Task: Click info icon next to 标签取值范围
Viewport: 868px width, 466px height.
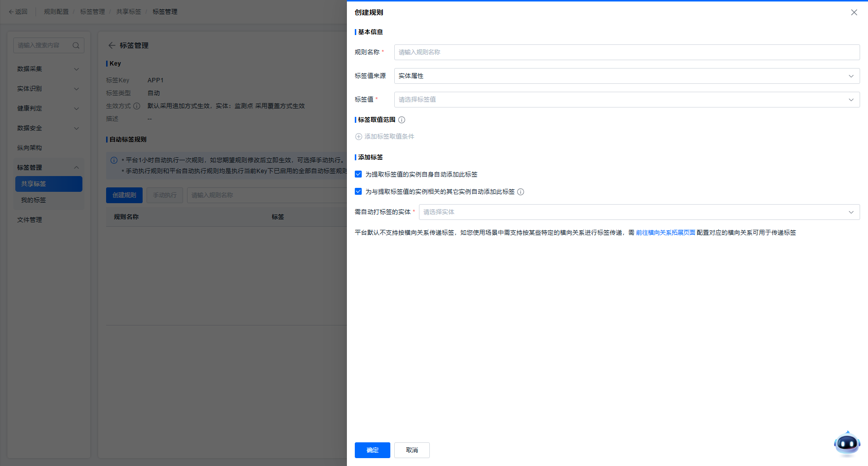Action: point(402,120)
